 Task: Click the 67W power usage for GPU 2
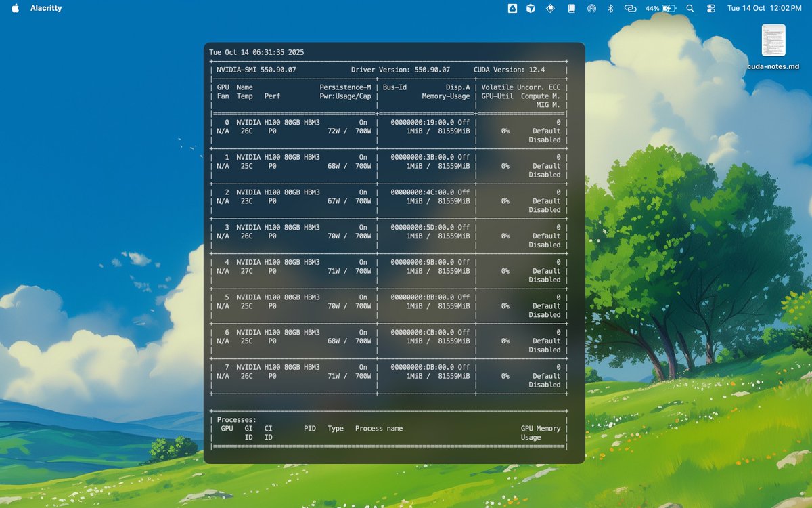click(x=334, y=201)
